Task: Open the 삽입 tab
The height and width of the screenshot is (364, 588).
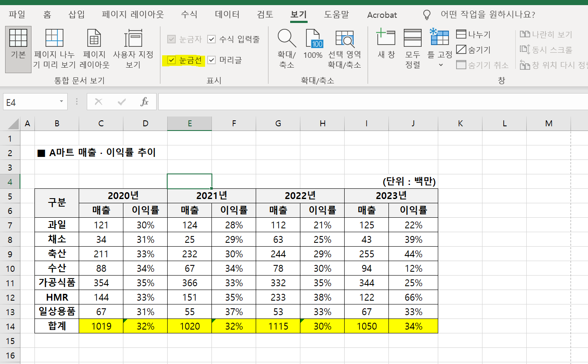Action: tap(77, 14)
